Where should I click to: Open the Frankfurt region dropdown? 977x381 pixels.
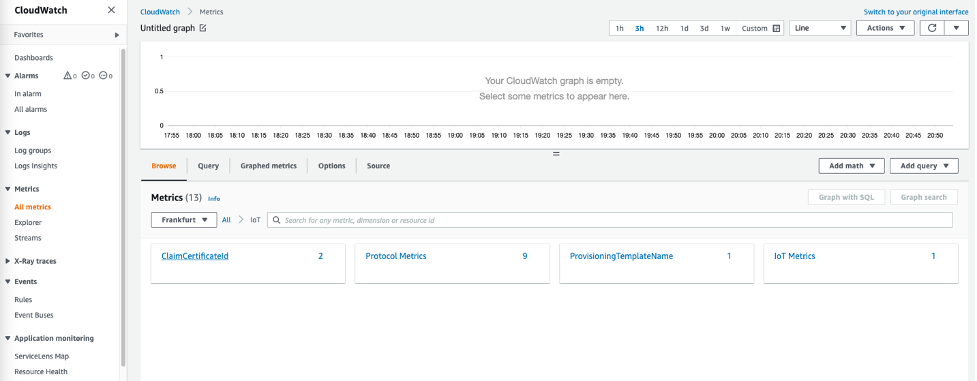pyautogui.click(x=184, y=220)
